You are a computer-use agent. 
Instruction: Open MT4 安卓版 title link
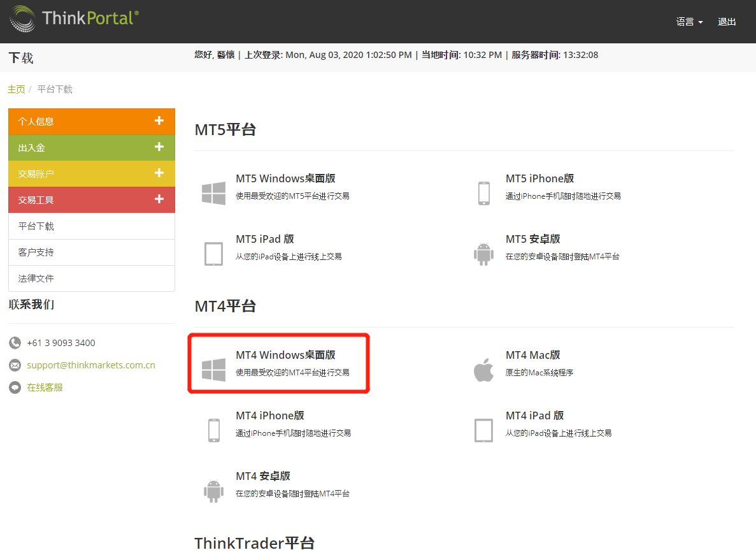click(263, 477)
